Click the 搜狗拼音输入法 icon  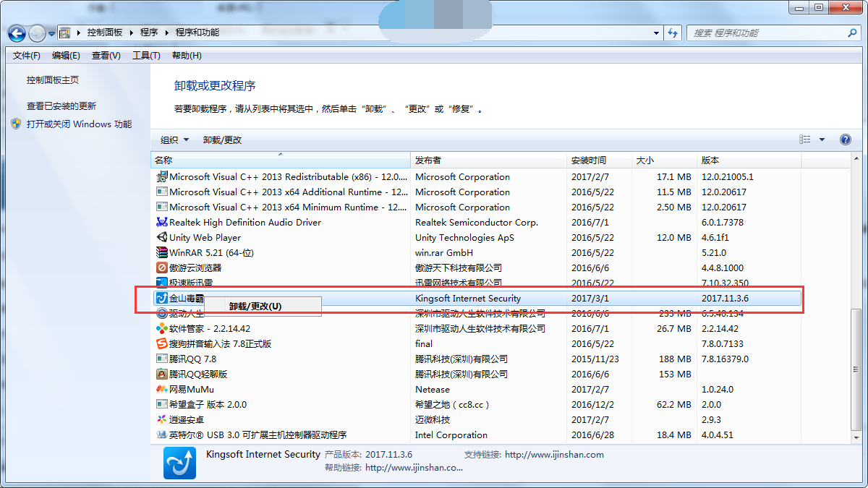(x=162, y=344)
